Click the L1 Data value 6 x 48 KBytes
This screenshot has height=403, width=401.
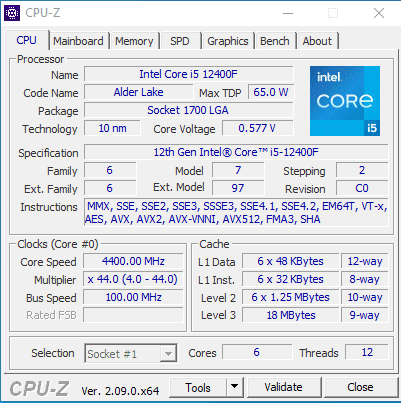pyautogui.click(x=290, y=261)
